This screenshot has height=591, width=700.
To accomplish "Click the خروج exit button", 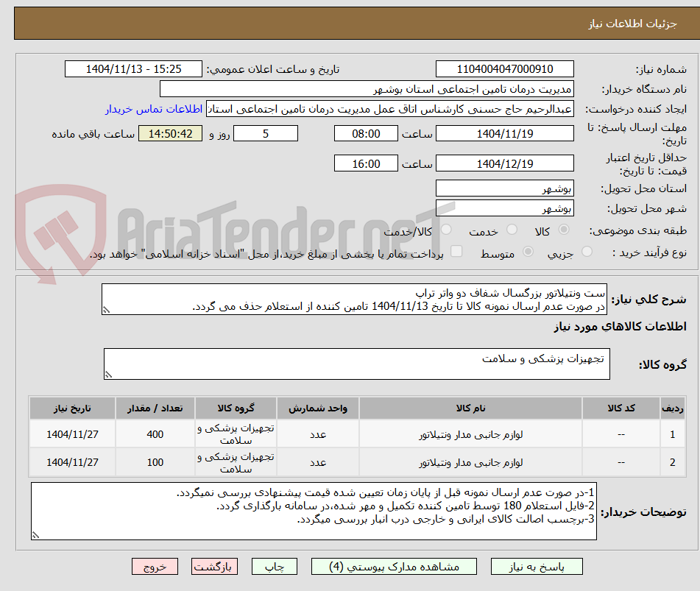I will tap(155, 567).
